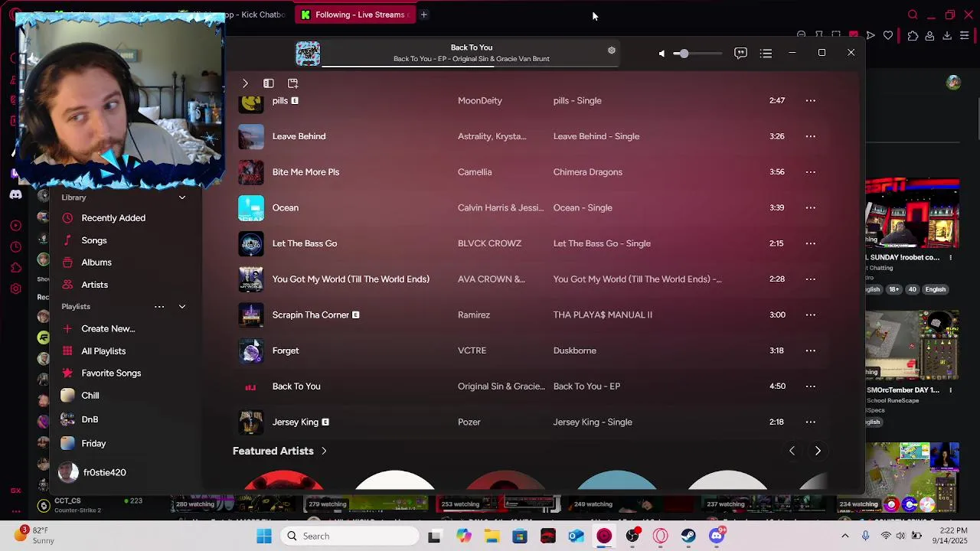Click browser toolbar heart bookmark icon
The height and width of the screenshot is (551, 980).
point(887,35)
